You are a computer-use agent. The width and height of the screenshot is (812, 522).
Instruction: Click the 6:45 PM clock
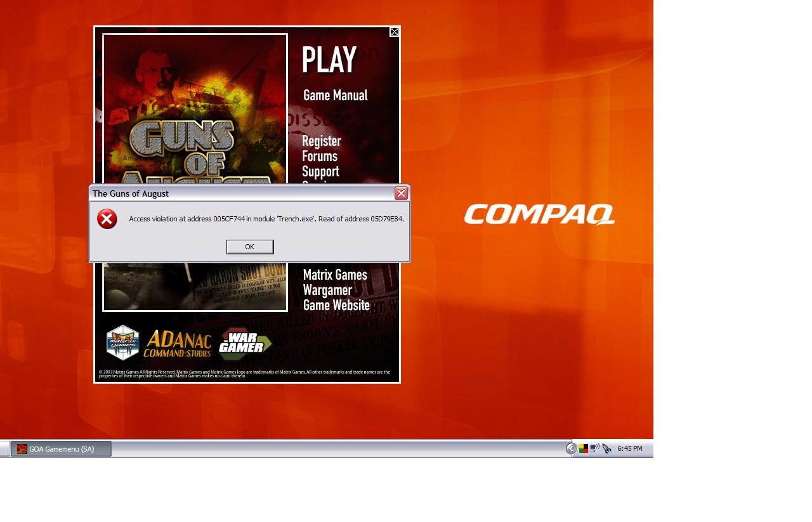[630, 448]
